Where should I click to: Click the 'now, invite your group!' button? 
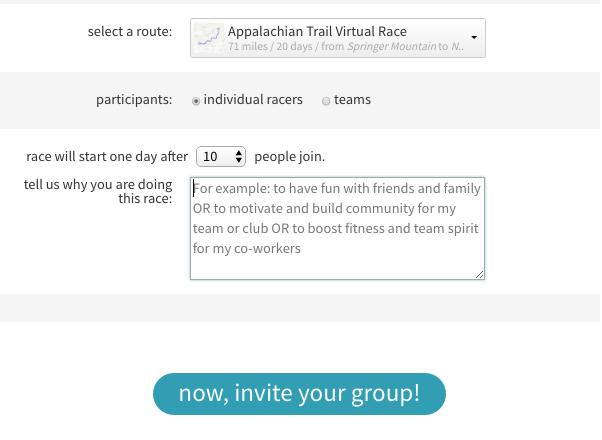[x=299, y=394]
